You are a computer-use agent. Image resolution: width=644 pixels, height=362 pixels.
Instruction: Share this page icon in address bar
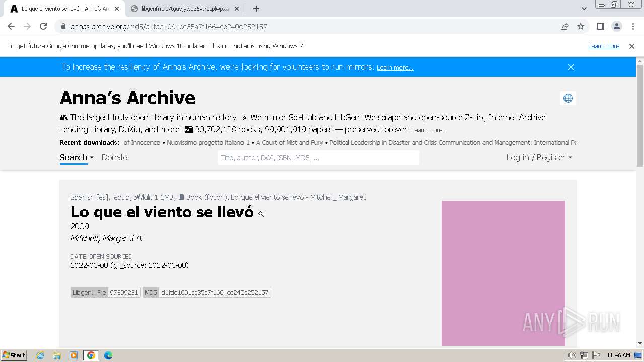(565, 27)
